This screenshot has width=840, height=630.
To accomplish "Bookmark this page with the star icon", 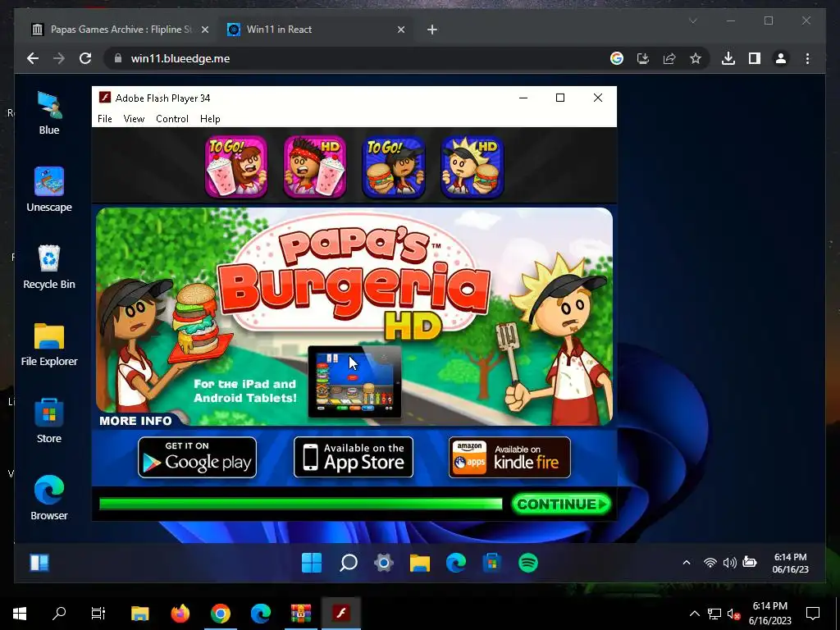I will [696, 58].
